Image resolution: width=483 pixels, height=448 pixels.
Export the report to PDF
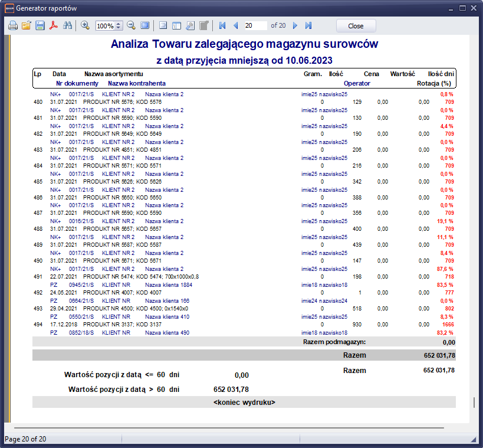click(x=54, y=26)
